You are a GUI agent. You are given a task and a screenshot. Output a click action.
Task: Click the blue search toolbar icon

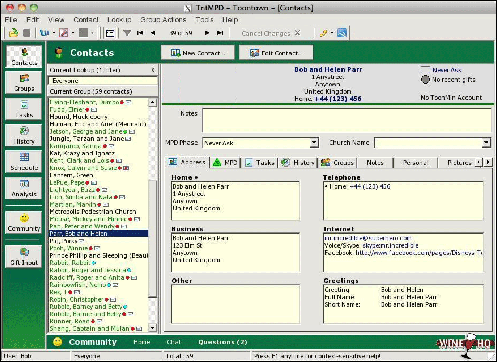pyautogui.click(x=342, y=33)
